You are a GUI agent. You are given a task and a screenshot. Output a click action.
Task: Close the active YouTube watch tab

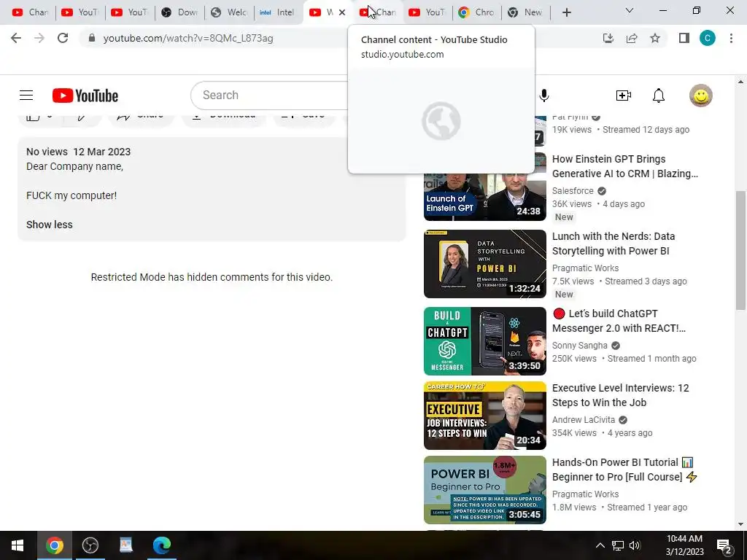coord(342,12)
